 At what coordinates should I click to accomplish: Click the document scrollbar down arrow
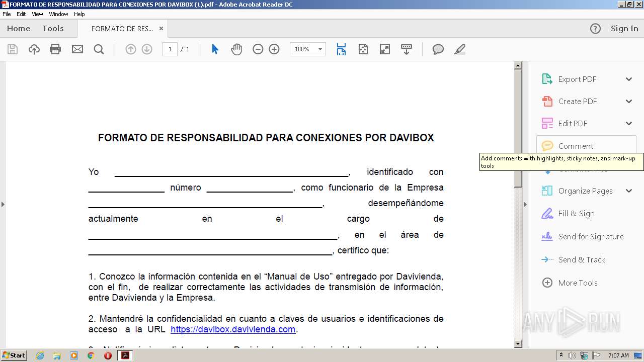pos(518,344)
